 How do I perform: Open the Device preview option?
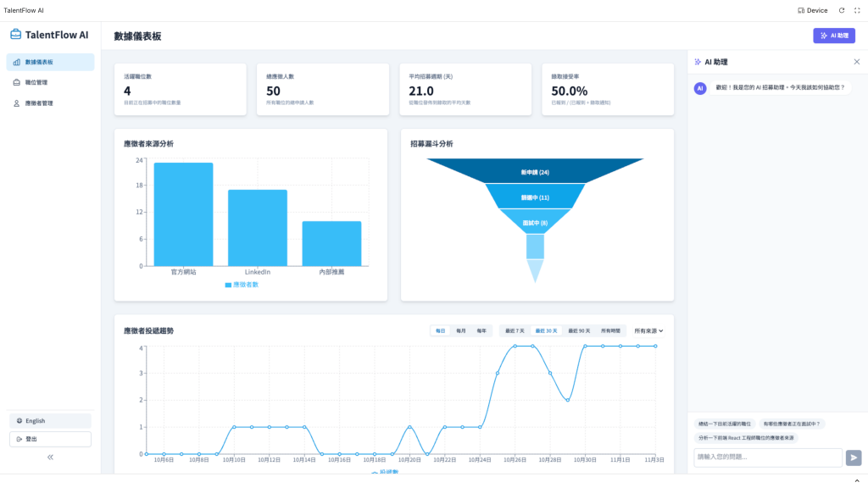click(x=812, y=10)
